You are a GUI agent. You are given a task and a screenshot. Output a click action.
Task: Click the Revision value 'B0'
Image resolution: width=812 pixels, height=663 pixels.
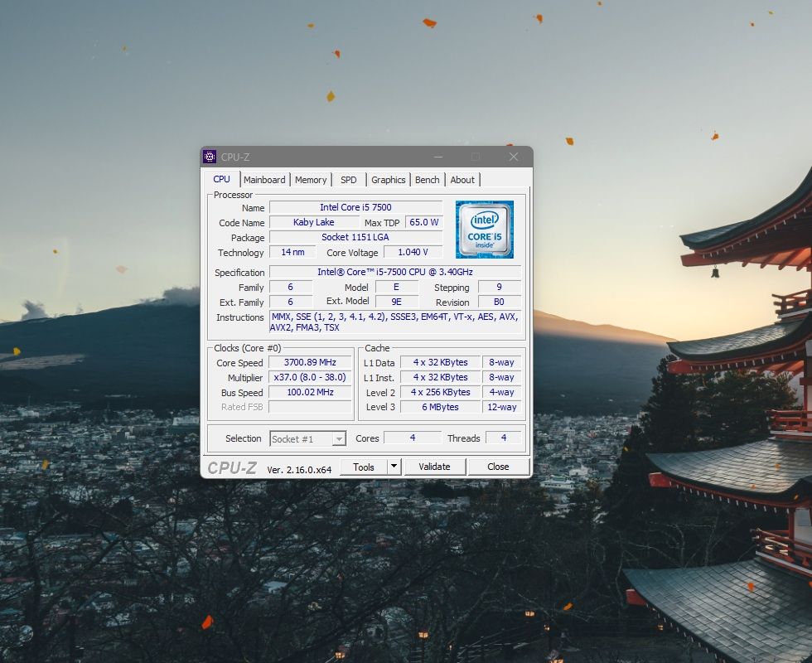(499, 302)
